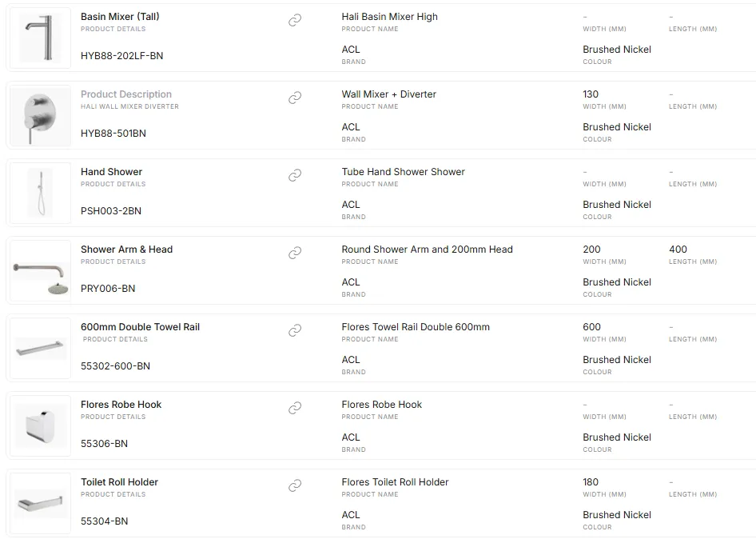The height and width of the screenshot is (543, 756).
Task: Select the shower arm and head thumbnail
Action: (x=41, y=271)
